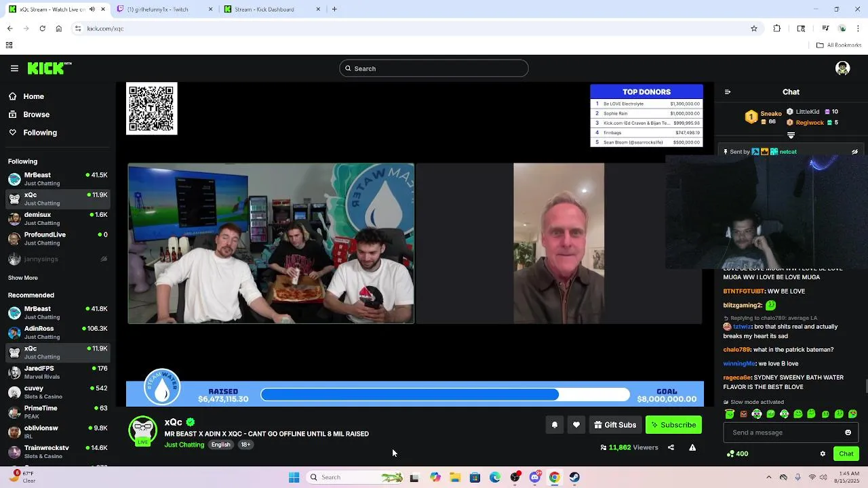The height and width of the screenshot is (488, 868).
Task: View the 400 channel points balance
Action: coord(737,454)
